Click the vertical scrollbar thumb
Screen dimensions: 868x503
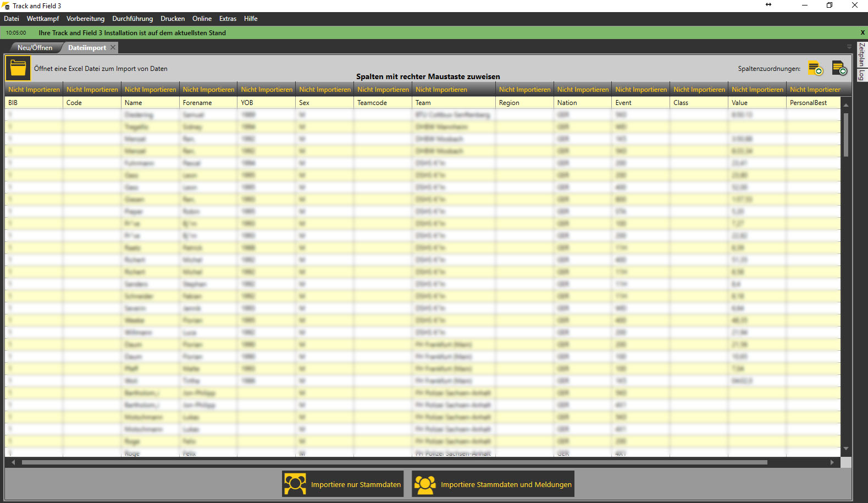tap(846, 135)
